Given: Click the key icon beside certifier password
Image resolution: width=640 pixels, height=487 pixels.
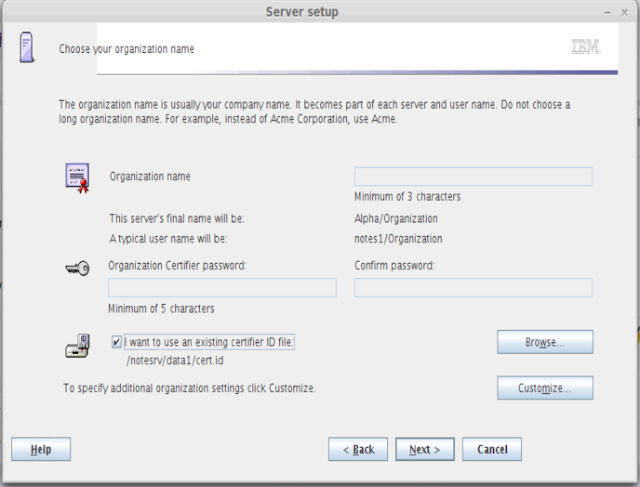Looking at the screenshot, I should 77,266.
